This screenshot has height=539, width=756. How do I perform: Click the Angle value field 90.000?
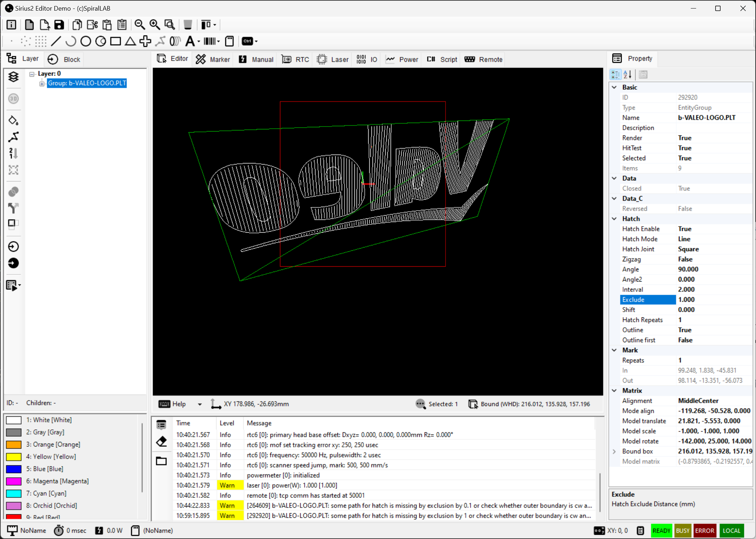(x=713, y=269)
